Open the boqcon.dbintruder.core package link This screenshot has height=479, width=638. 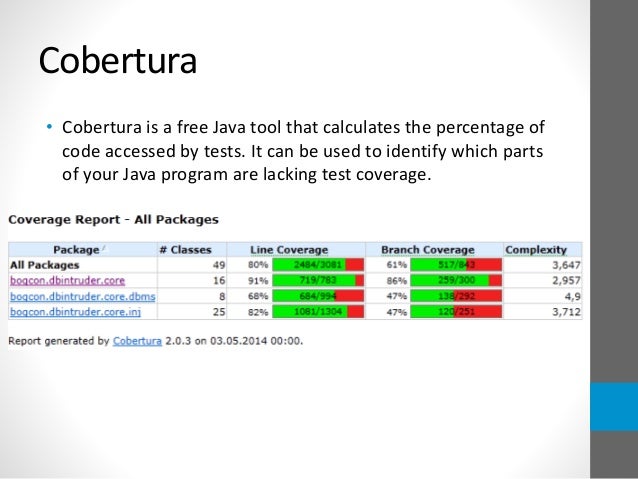tap(68, 281)
